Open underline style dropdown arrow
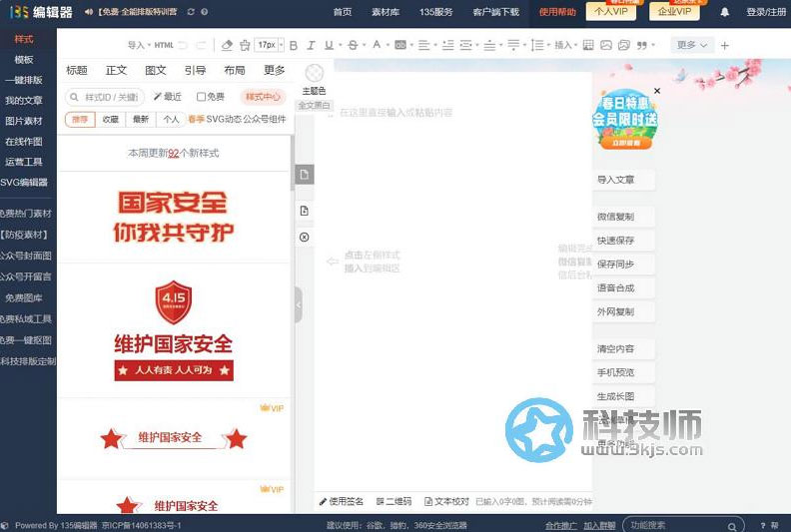791x532 pixels. pyautogui.click(x=340, y=45)
